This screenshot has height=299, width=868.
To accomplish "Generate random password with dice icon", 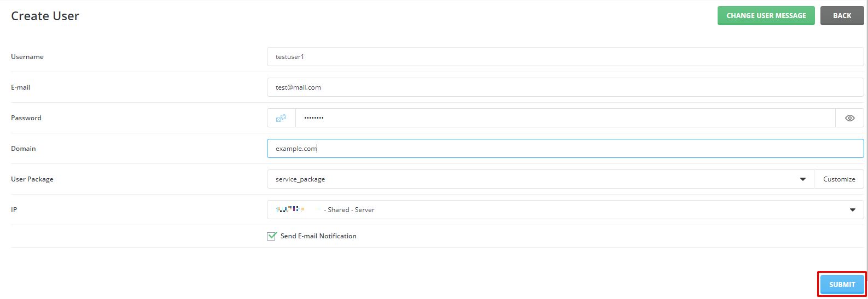I will 281,118.
